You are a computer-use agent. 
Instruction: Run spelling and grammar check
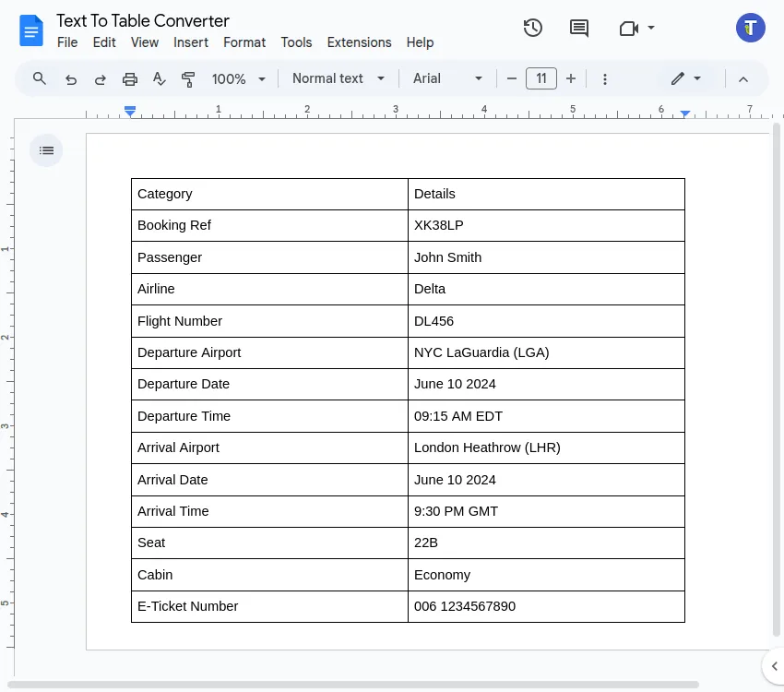pos(159,79)
